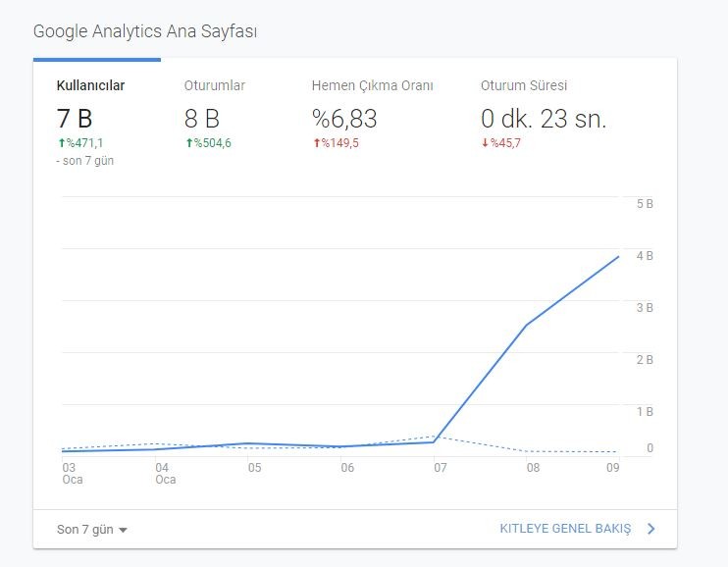Image resolution: width=728 pixels, height=567 pixels.
Task: Click the %45,7 session duration change indicator
Action: (x=501, y=143)
